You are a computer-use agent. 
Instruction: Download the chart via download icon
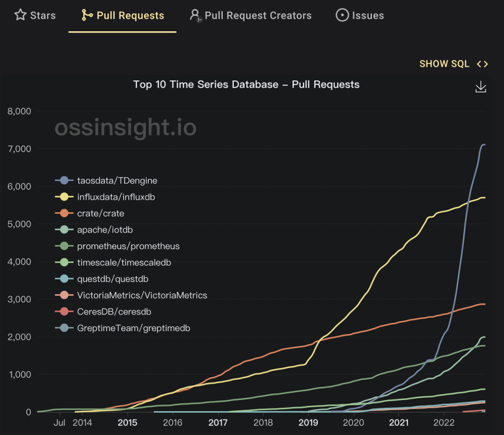[x=481, y=87]
